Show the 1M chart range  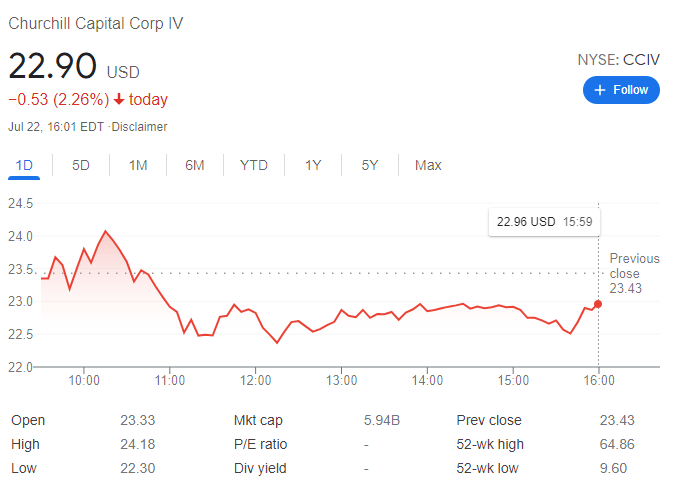pyautogui.click(x=138, y=165)
